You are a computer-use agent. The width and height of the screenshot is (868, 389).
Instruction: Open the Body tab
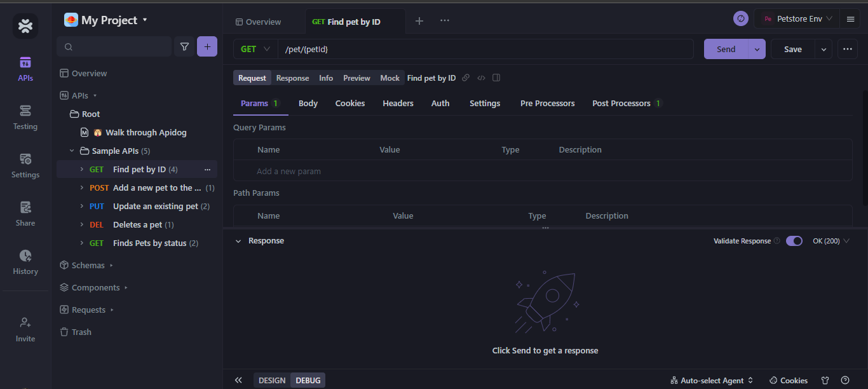pyautogui.click(x=308, y=103)
